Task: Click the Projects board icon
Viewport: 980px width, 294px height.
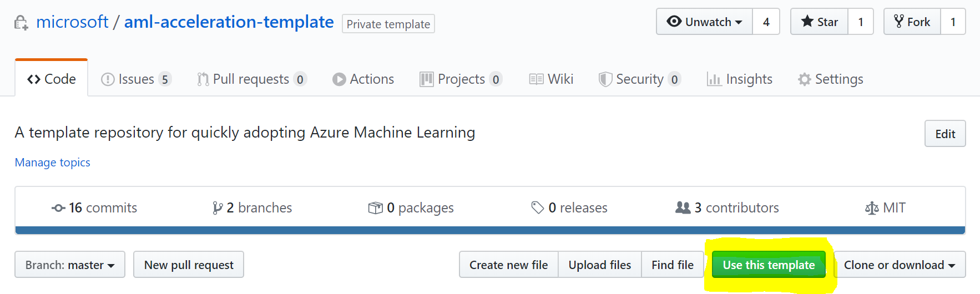Action: [x=427, y=79]
